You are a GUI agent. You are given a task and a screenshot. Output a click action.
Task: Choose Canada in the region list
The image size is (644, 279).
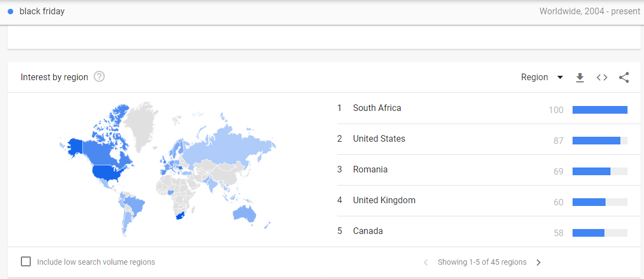click(x=368, y=231)
